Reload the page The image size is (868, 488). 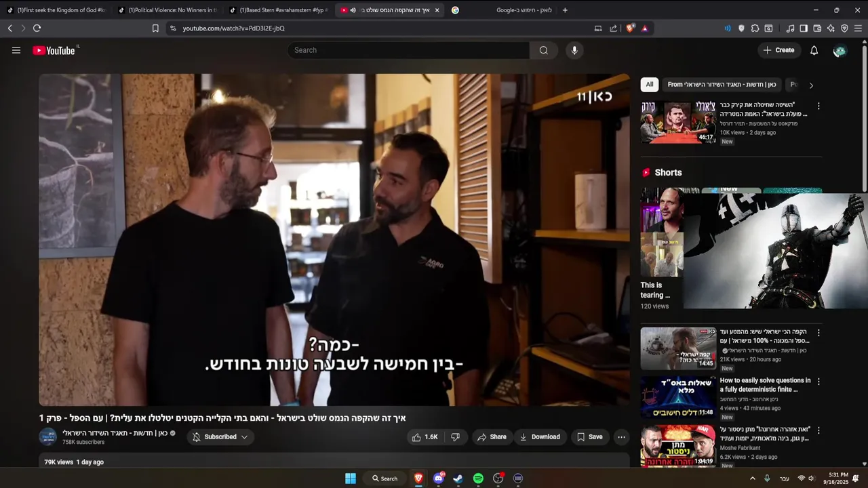click(x=37, y=28)
